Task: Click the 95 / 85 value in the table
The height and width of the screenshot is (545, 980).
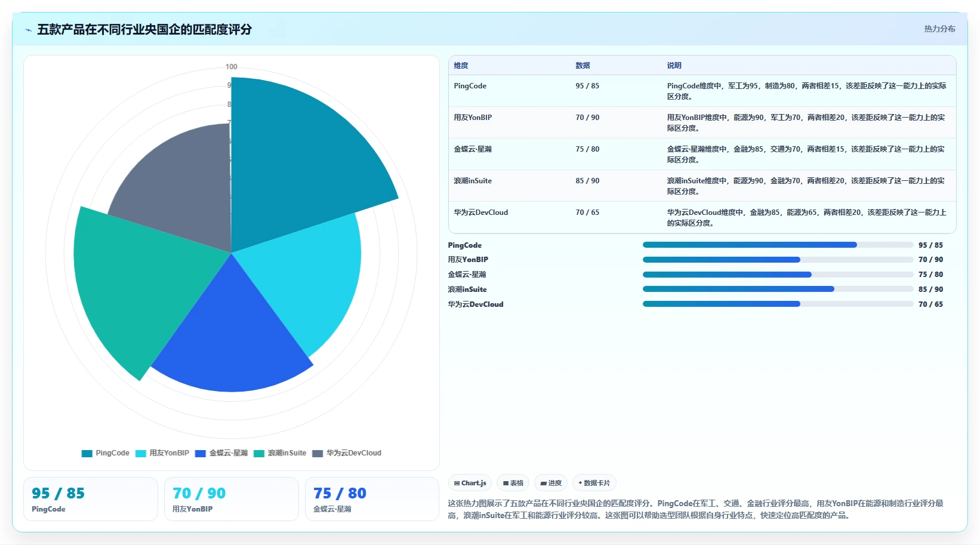Action: (x=587, y=86)
